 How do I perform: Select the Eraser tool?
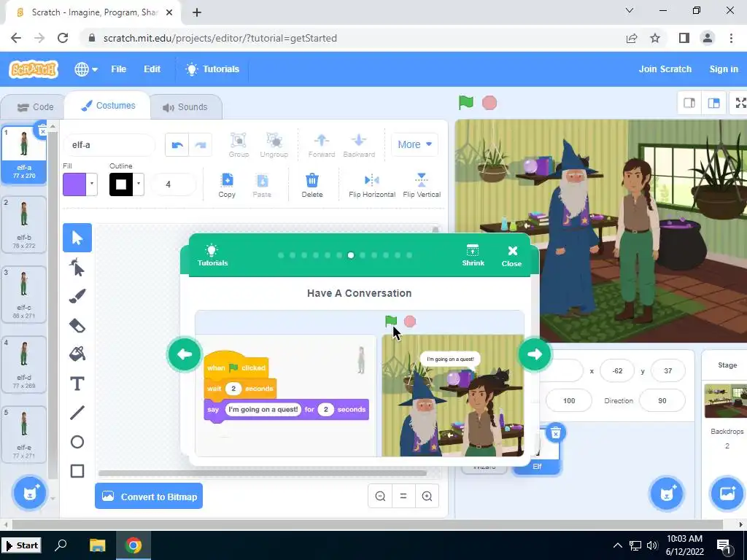click(x=77, y=325)
